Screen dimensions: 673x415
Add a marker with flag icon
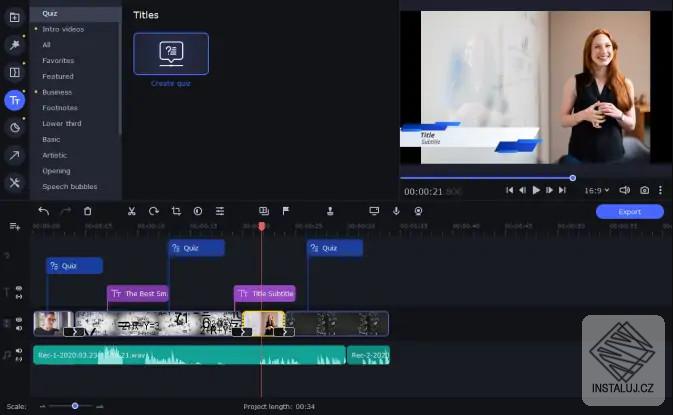[286, 211]
